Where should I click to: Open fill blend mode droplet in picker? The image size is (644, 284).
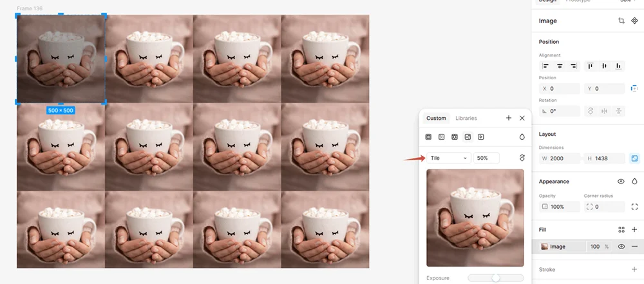point(522,137)
